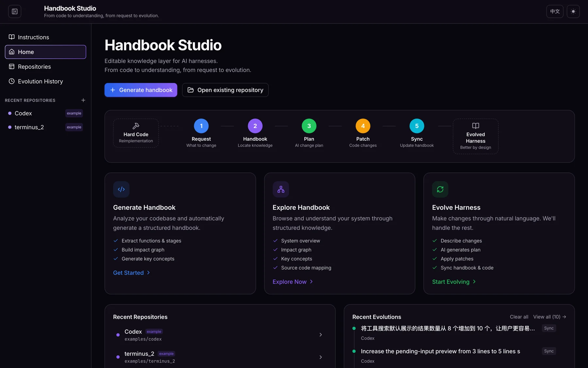Image resolution: width=588 pixels, height=368 pixels.
Task: Click the Get Started link
Action: [x=132, y=273]
